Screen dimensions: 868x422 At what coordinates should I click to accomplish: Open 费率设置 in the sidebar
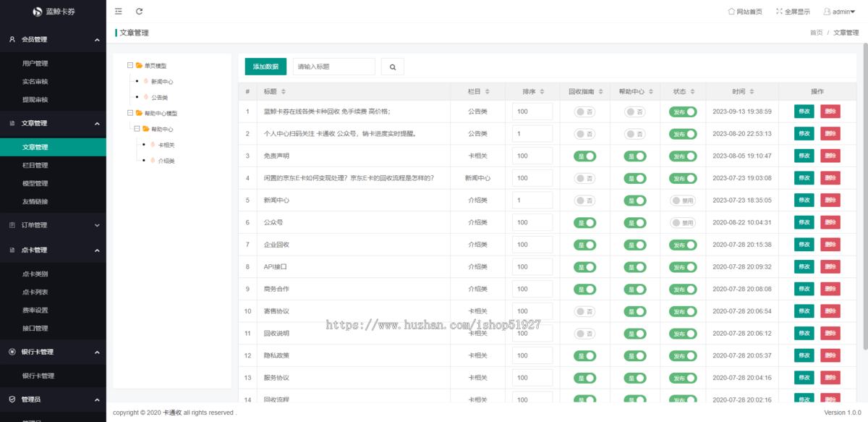(x=35, y=311)
